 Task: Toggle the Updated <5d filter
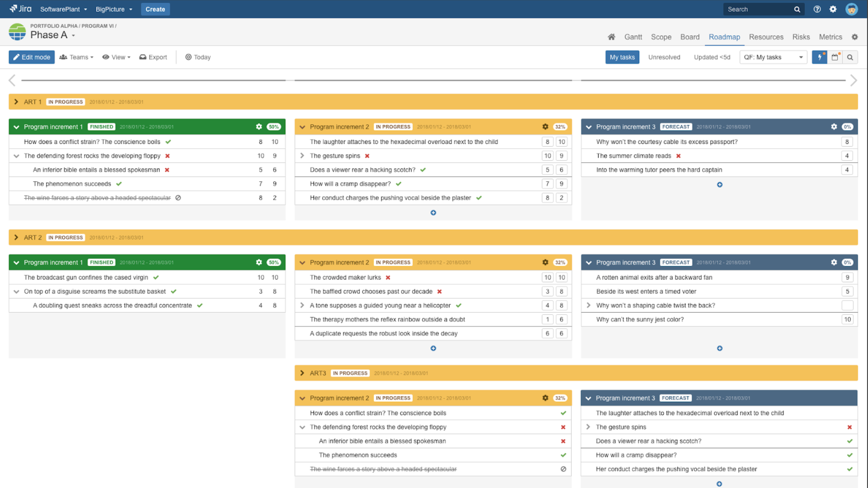[x=712, y=57]
